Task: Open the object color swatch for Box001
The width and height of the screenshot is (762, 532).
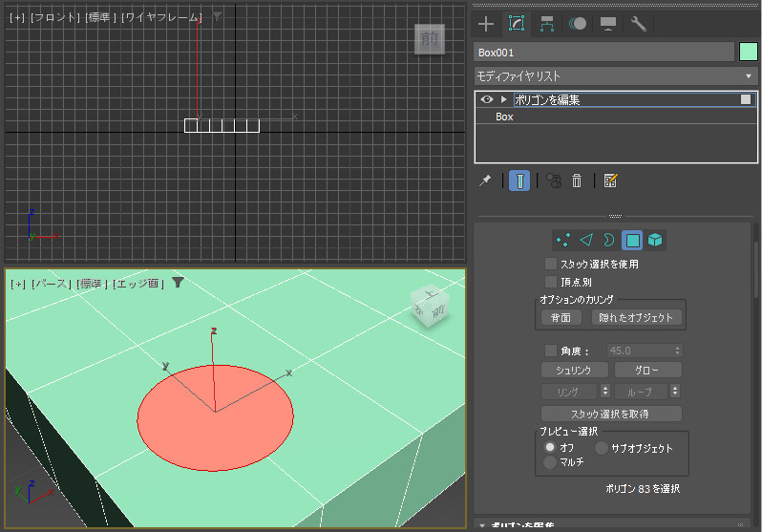Action: tap(748, 52)
